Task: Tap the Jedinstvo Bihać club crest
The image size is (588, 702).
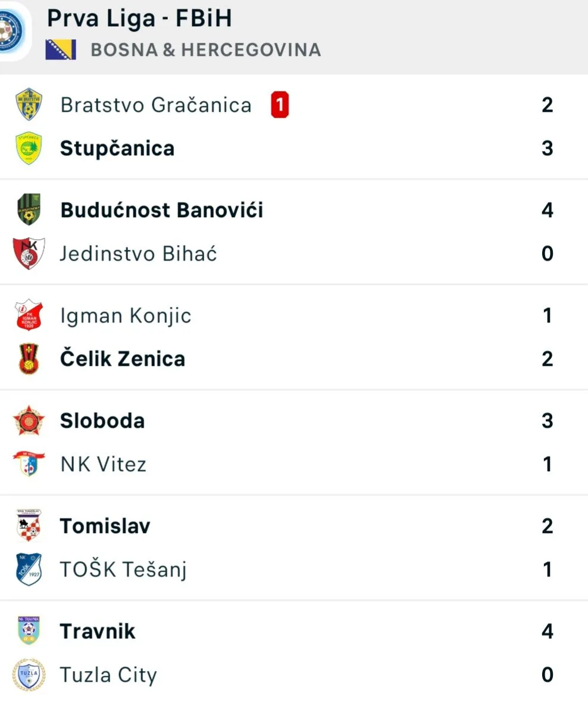Action: (x=29, y=253)
